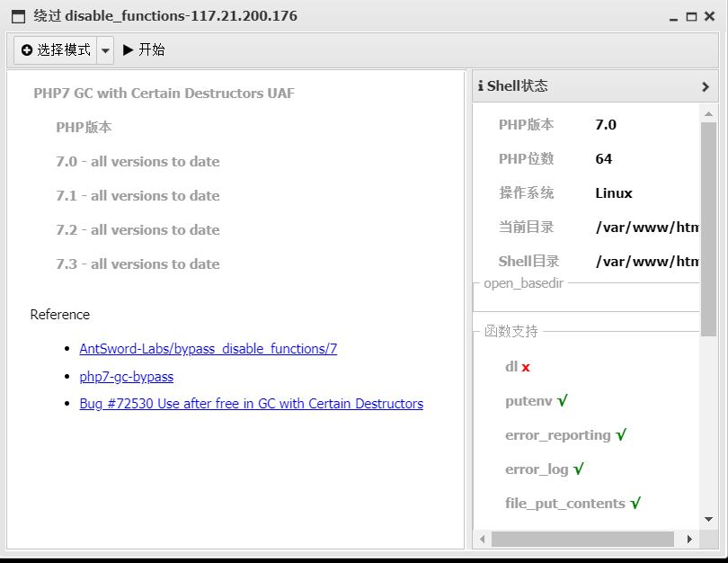Click the window icon in title bar
Screen dimensions: 728x563
click(x=17, y=16)
